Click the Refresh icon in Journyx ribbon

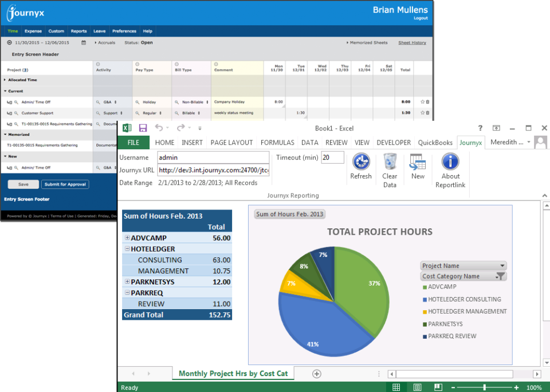pyautogui.click(x=361, y=161)
